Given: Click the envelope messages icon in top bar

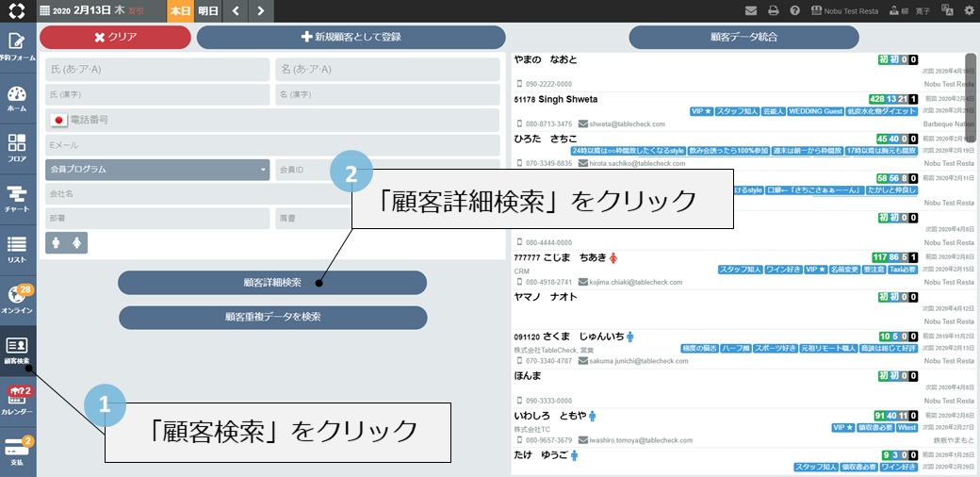Looking at the screenshot, I should tap(751, 10).
